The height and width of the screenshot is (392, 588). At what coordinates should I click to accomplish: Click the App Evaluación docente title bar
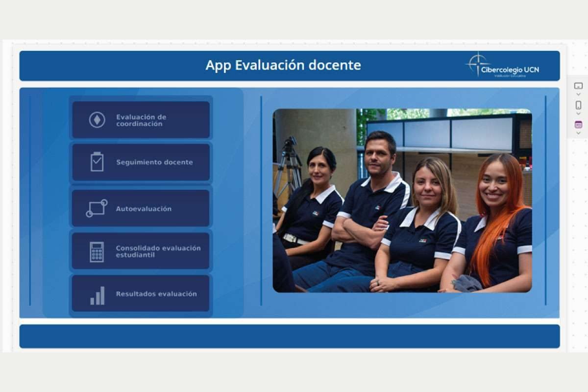click(x=284, y=65)
